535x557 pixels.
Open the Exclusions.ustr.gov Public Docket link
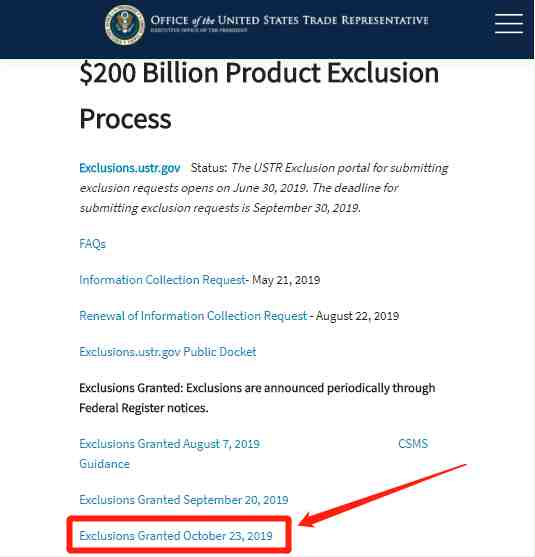click(168, 352)
